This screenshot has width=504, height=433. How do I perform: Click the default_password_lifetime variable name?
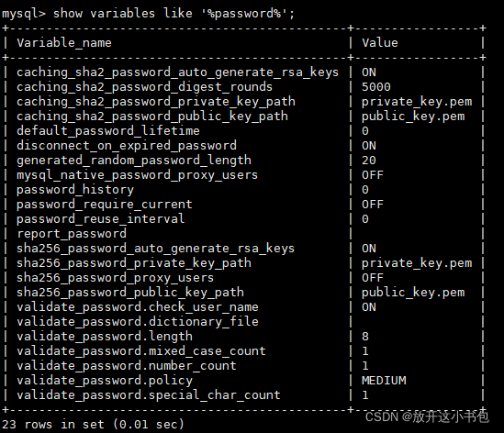click(x=108, y=131)
